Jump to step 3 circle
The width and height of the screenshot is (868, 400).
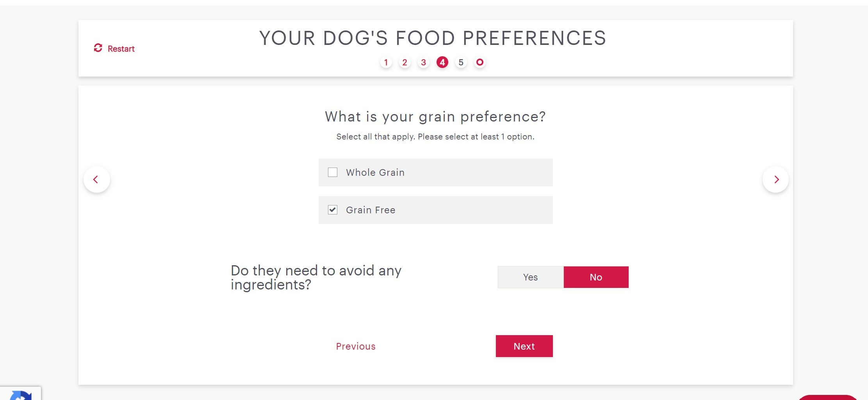click(423, 62)
